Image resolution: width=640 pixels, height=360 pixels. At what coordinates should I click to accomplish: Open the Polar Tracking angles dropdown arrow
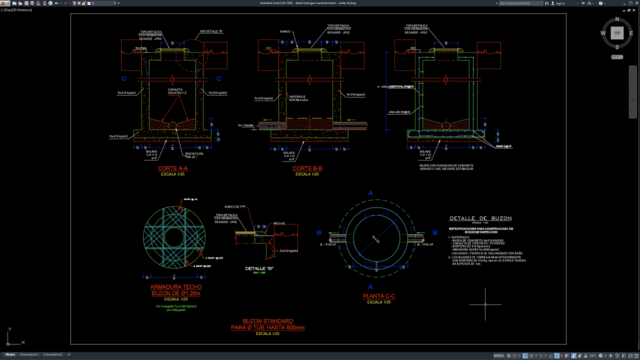[536, 356]
